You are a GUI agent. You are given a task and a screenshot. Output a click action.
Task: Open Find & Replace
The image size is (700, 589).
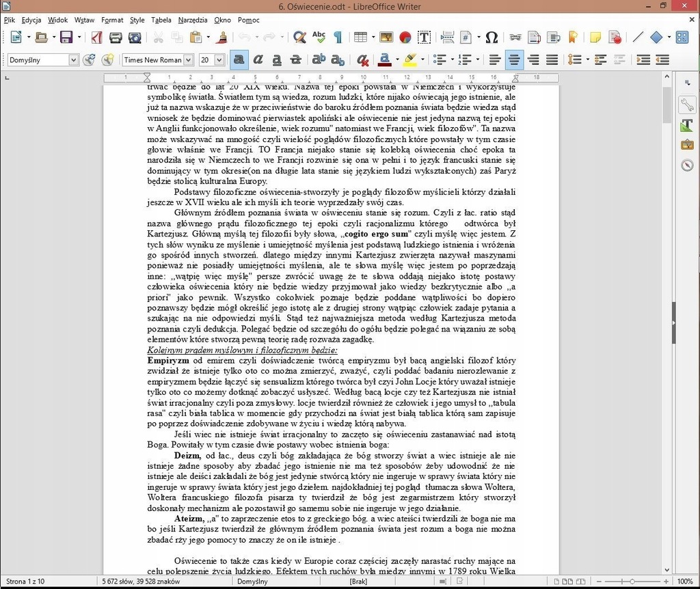tap(299, 37)
